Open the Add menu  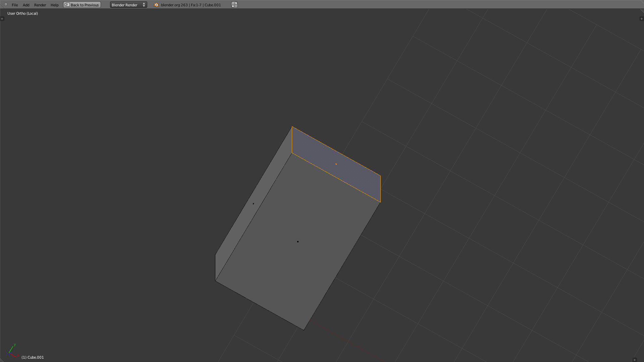[x=26, y=5]
